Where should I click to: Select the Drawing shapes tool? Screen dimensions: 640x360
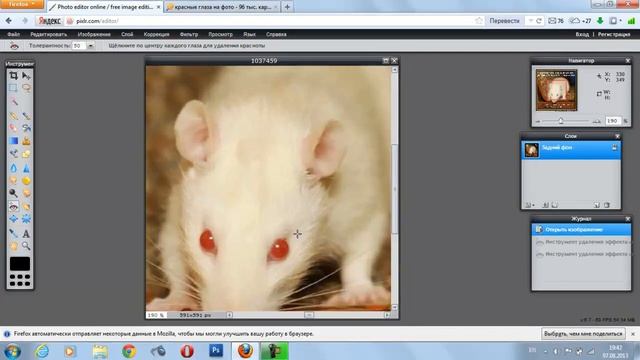coord(26,154)
